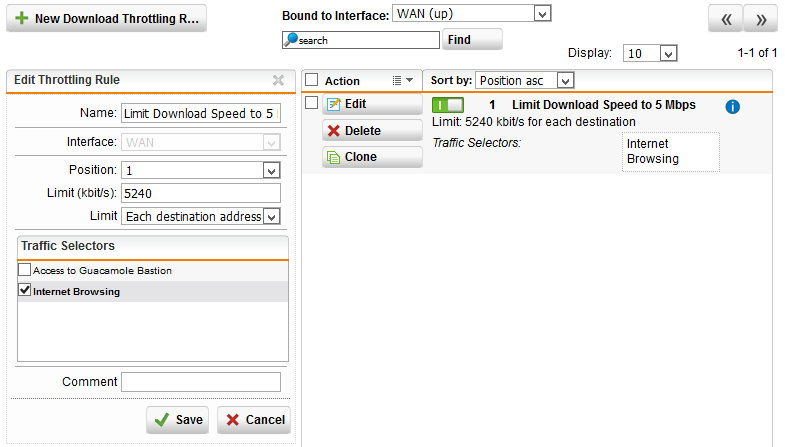Screen dimensions: 785x447
Task: Open the Display count dropdown
Action: click(x=650, y=53)
